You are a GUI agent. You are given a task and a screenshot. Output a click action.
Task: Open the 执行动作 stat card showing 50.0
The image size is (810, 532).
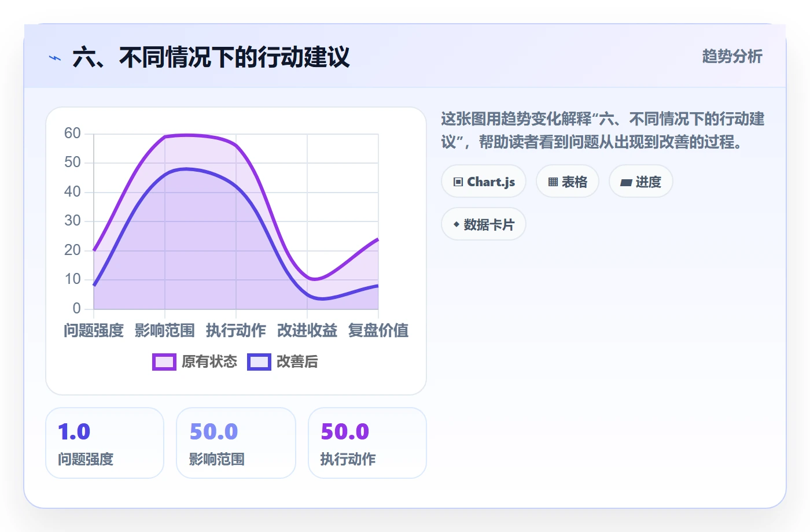pos(367,443)
